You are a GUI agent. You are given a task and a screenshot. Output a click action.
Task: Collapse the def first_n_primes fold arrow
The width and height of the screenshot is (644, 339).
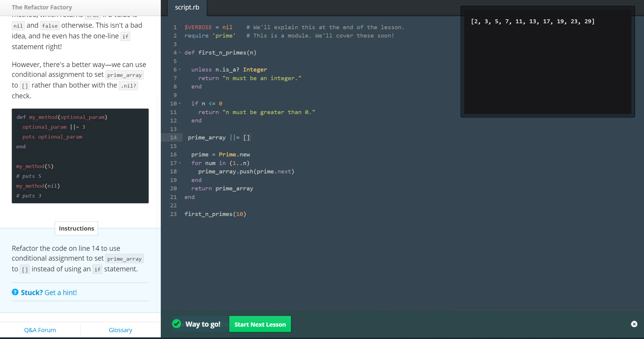180,53
